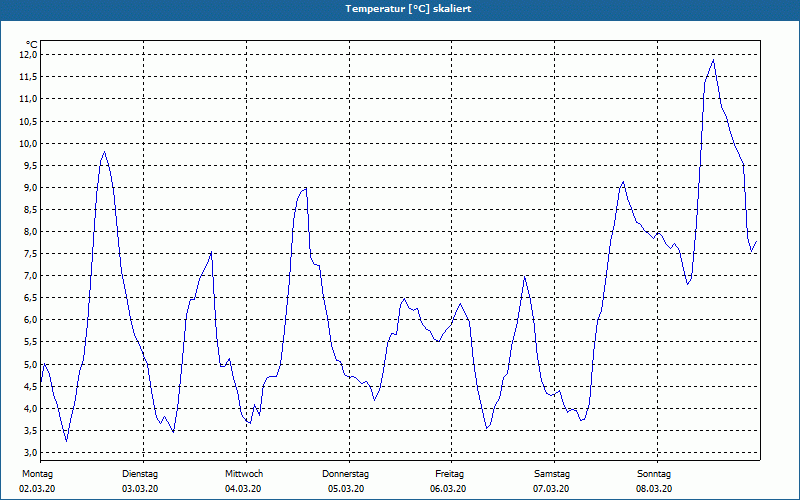The height and width of the screenshot is (500, 800).
Task: Click the Dienstag day label
Action: point(140,474)
